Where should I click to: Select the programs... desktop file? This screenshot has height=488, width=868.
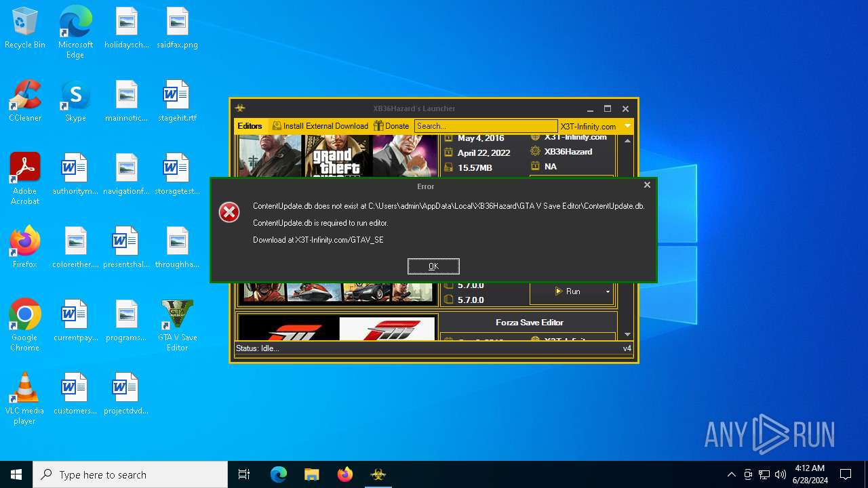pos(127,321)
